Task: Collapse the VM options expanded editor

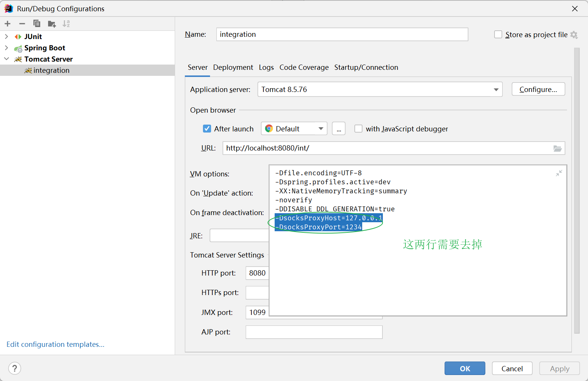Action: coord(559,173)
